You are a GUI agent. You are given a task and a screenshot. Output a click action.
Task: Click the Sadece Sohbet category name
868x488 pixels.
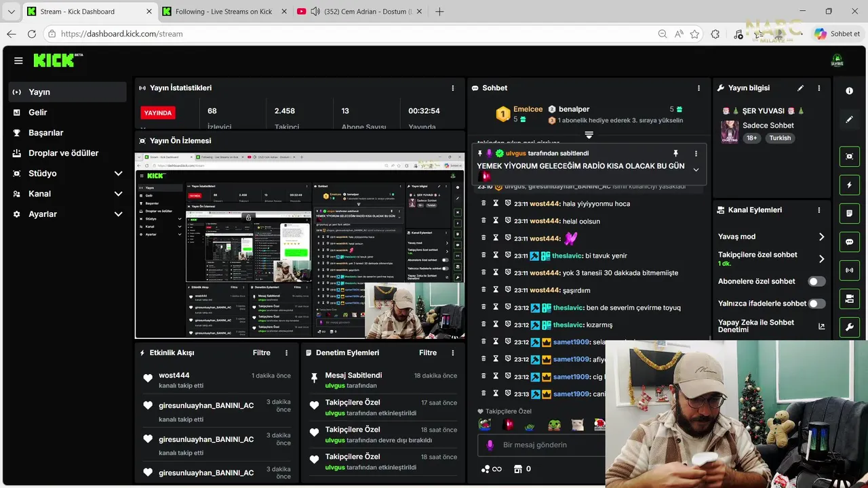point(768,125)
